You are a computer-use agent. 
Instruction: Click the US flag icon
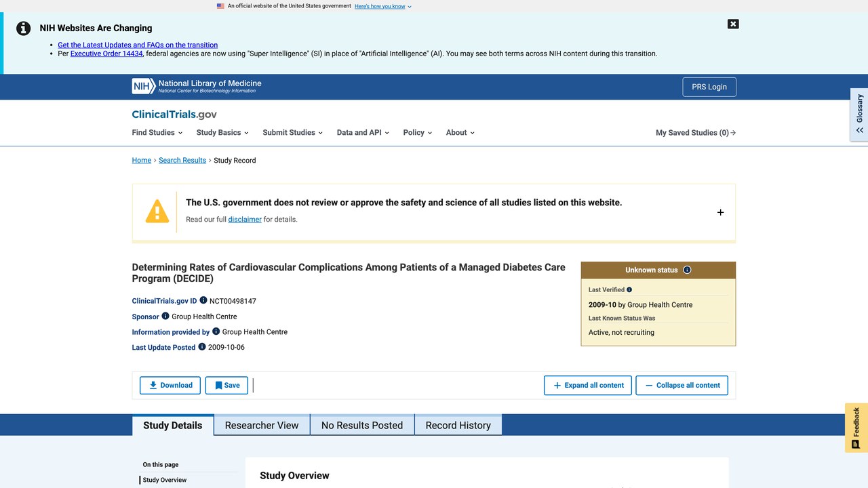click(220, 6)
